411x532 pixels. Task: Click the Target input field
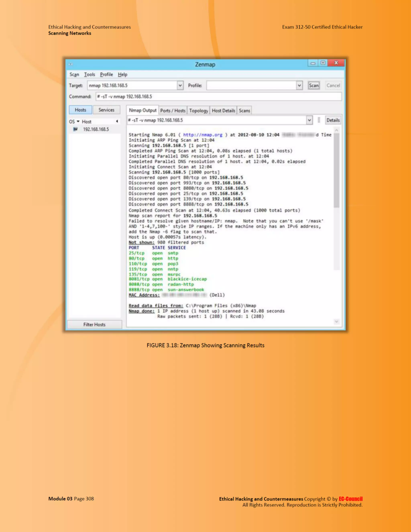(x=132, y=86)
